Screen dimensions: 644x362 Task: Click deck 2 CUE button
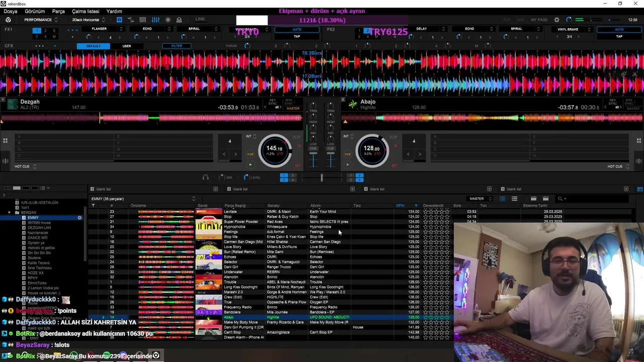pos(347,154)
